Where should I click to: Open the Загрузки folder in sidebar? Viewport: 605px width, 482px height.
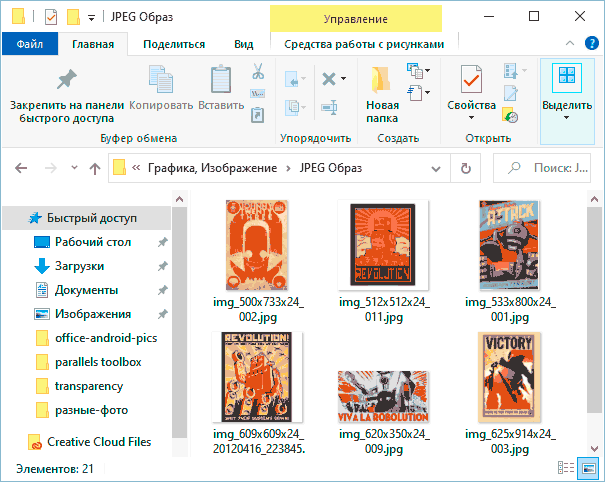[x=79, y=266]
